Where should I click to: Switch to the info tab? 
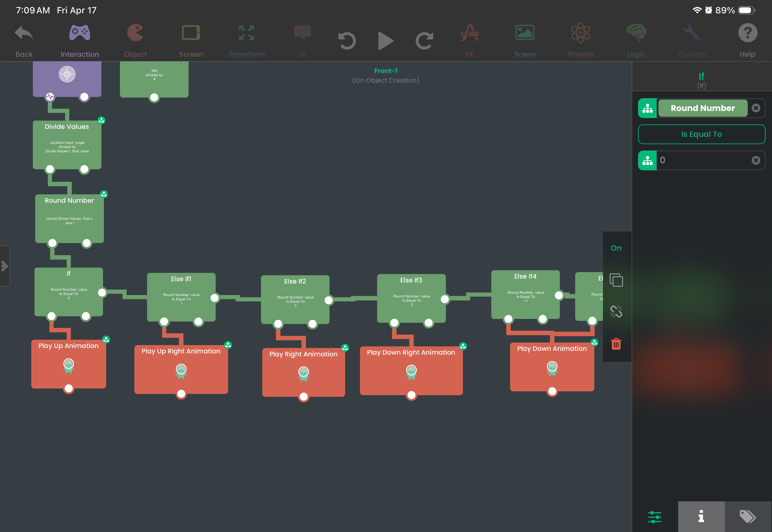701,516
